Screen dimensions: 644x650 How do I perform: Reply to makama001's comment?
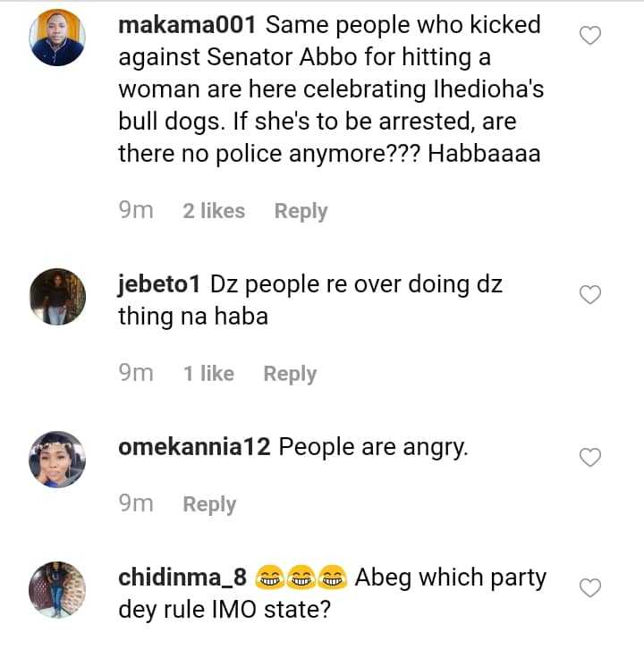point(301,211)
